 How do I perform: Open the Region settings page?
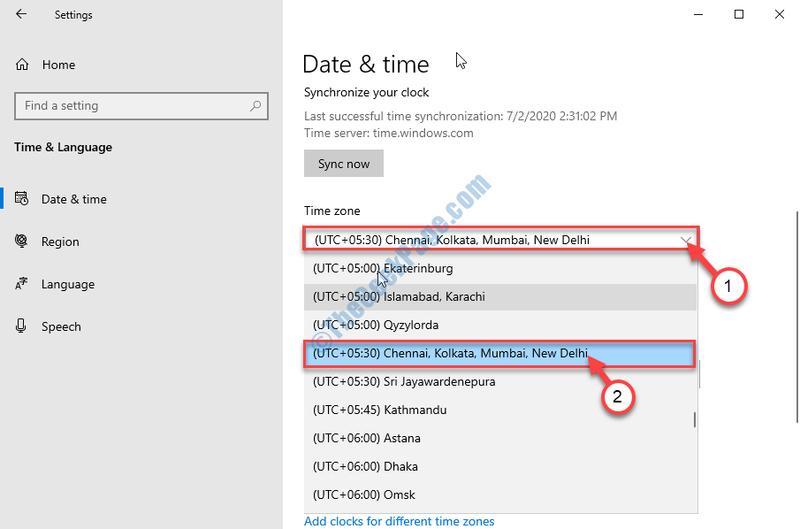click(x=60, y=241)
